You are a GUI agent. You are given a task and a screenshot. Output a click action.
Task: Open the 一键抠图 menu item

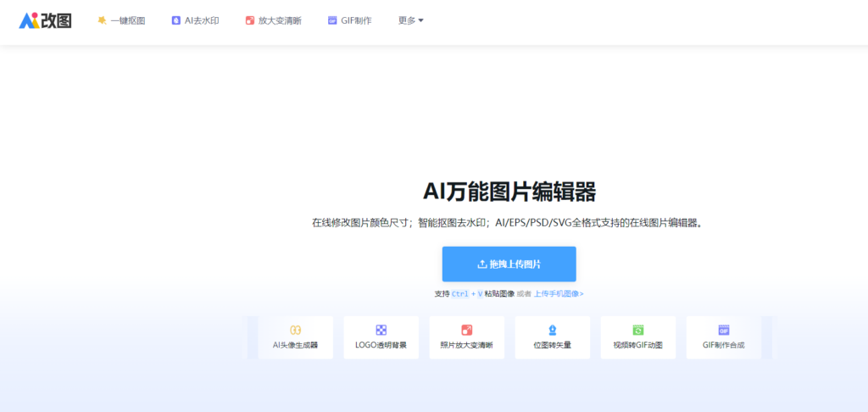click(121, 20)
